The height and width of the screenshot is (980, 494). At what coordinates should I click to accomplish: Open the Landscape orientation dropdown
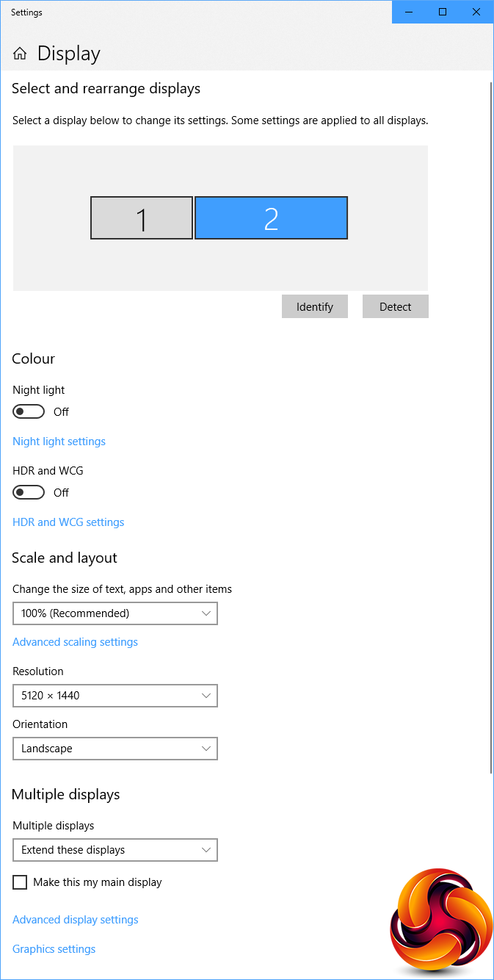click(x=115, y=749)
